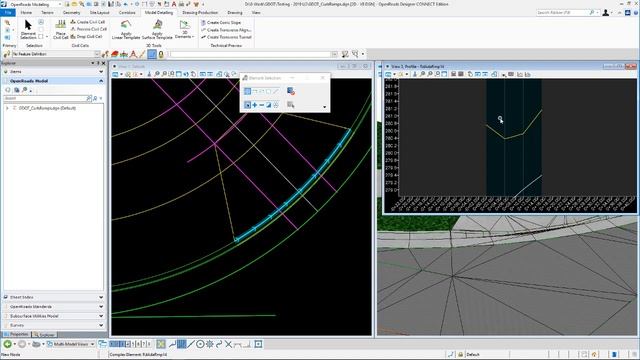The height and width of the screenshot is (360, 640).
Task: Switch to the Properties panel tab
Action: (x=16, y=334)
